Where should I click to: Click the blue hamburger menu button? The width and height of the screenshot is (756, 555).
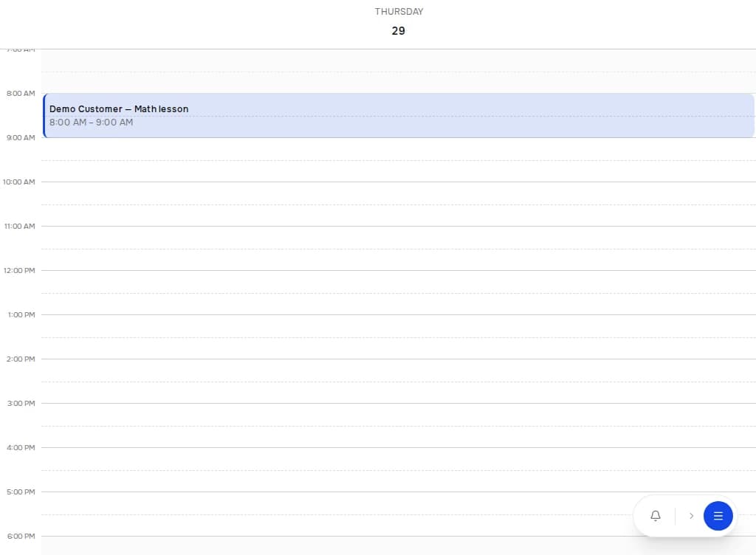click(x=718, y=515)
